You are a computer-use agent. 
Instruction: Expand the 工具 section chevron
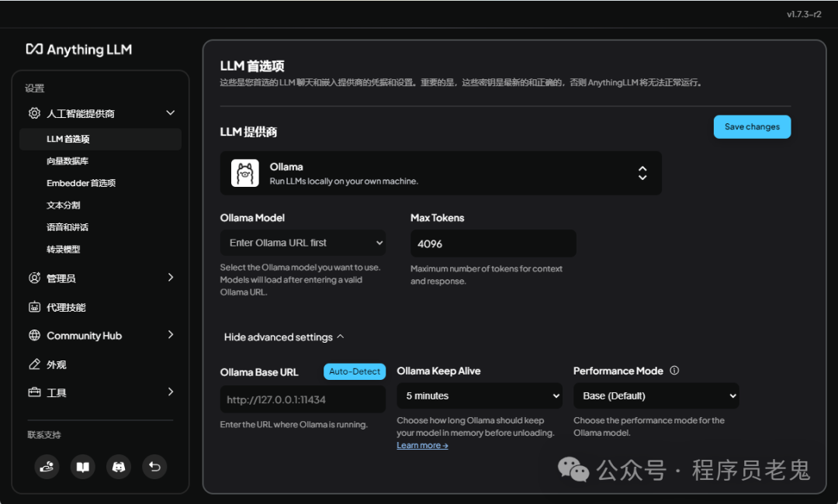pos(171,392)
